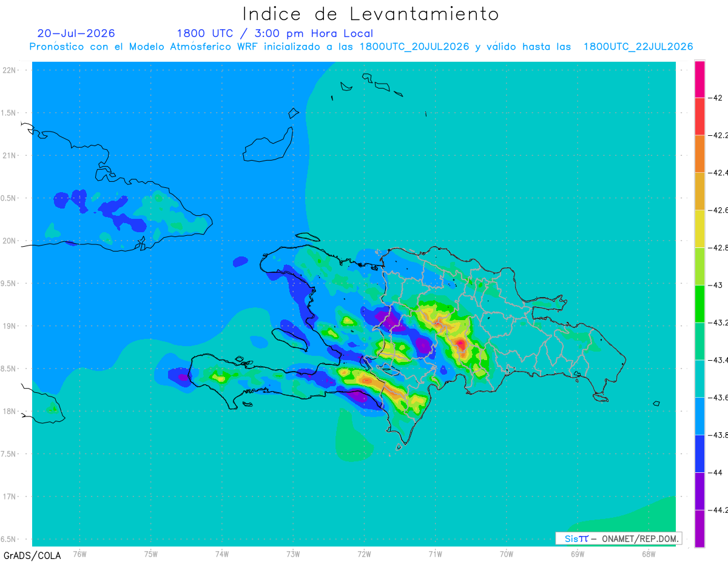Click the colorbar value "-43.8"
Viewport: 728px width, 562px height.
[719, 435]
